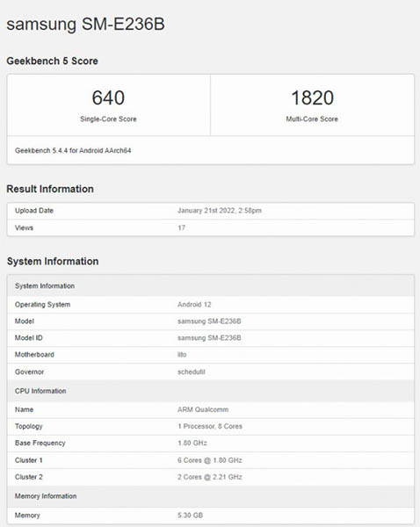This screenshot has width=420, height=527.
Task: Click the 'Operating System' label
Action: coord(43,305)
